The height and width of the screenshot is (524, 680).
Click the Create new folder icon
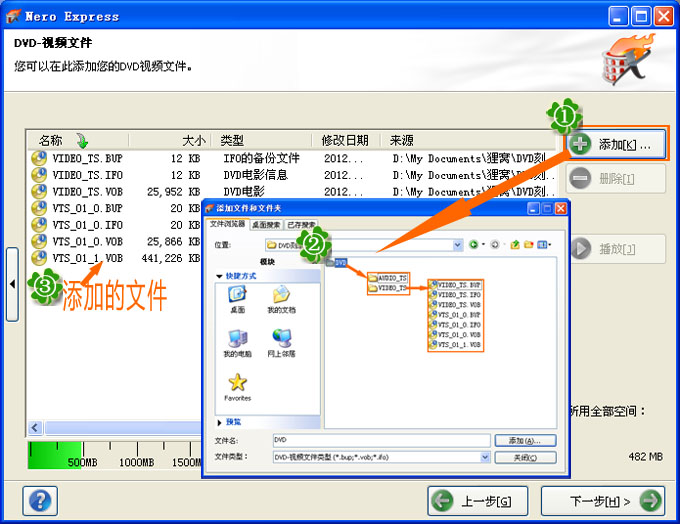pos(528,245)
